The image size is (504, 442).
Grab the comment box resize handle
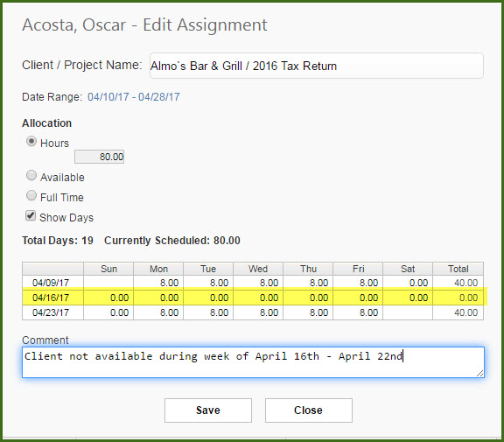[479, 373]
